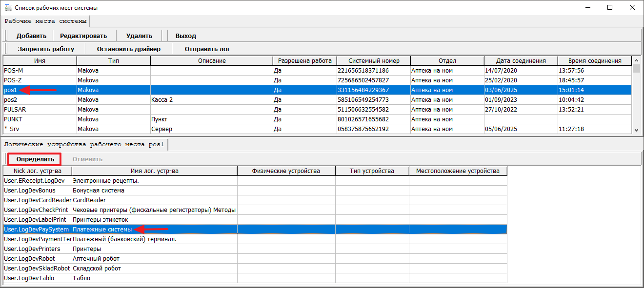Select User.LogDevBonus device row

(255, 191)
